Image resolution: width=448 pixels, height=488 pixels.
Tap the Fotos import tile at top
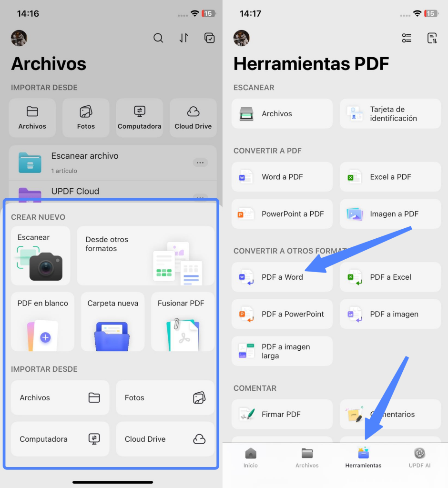(86, 118)
